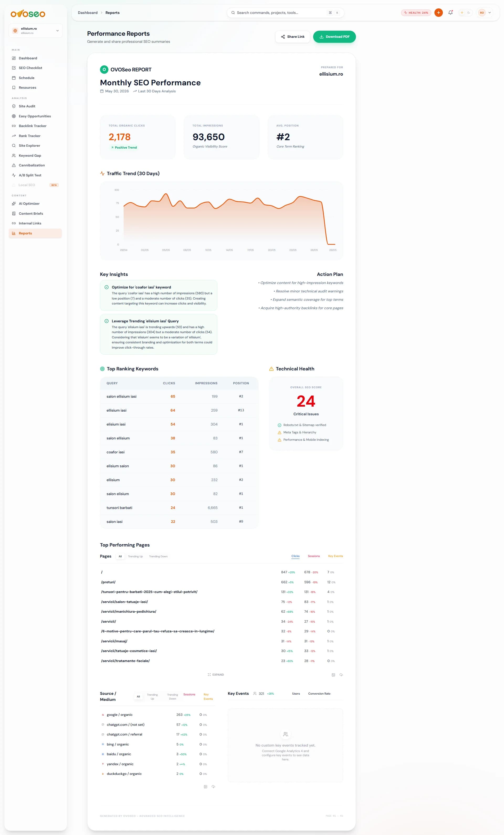Click the 'coafor iasi' keyword row

click(179, 452)
